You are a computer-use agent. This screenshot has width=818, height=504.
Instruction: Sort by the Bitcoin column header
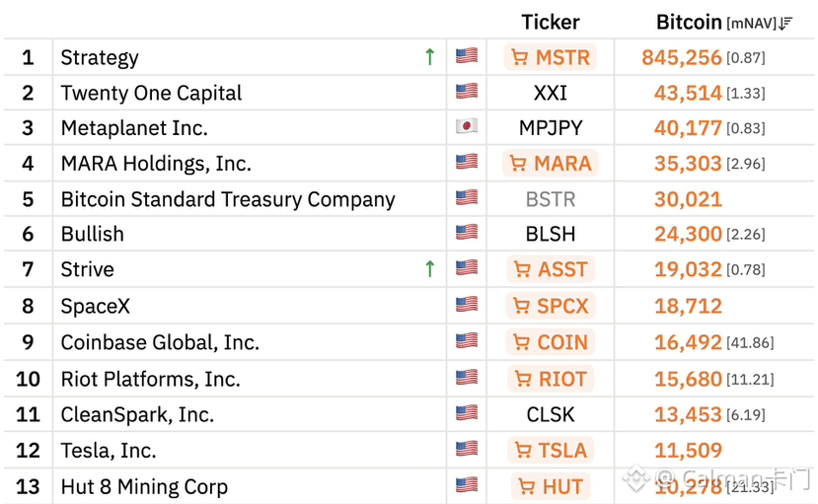pos(689,23)
